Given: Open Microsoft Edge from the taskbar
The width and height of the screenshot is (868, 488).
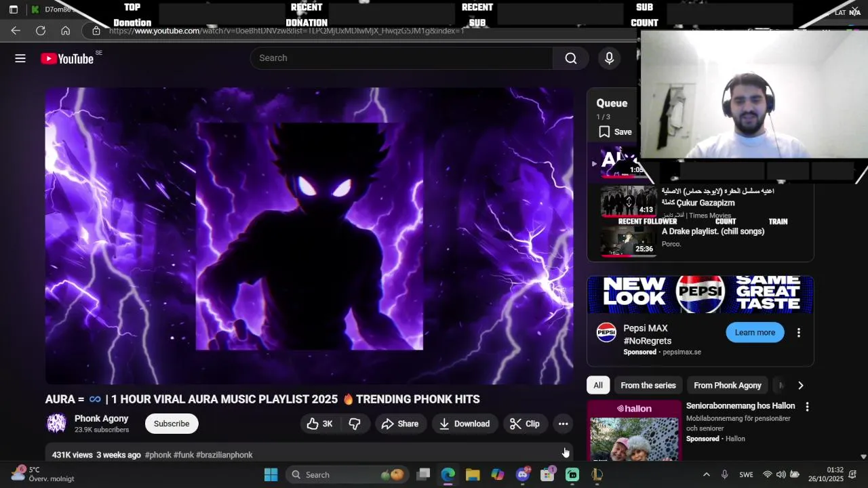Looking at the screenshot, I should [x=448, y=474].
